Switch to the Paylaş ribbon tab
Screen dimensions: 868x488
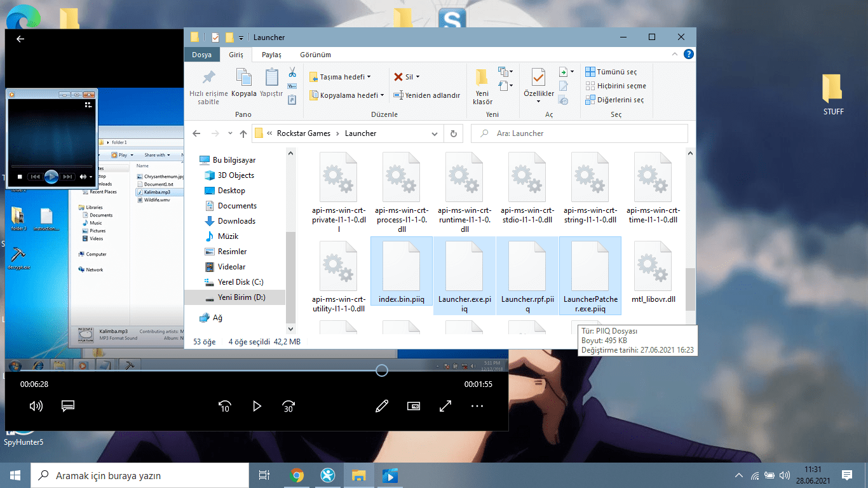pos(271,55)
